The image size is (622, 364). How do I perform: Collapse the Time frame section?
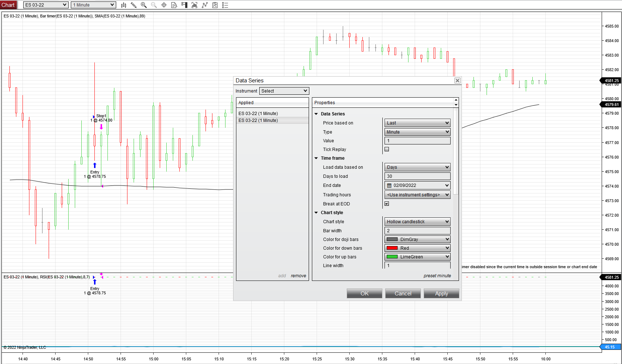coord(316,158)
